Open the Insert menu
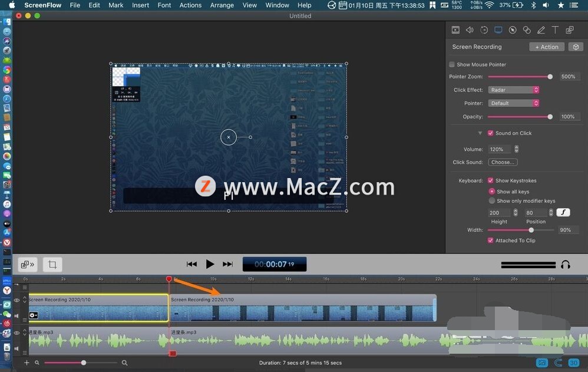 point(141,5)
